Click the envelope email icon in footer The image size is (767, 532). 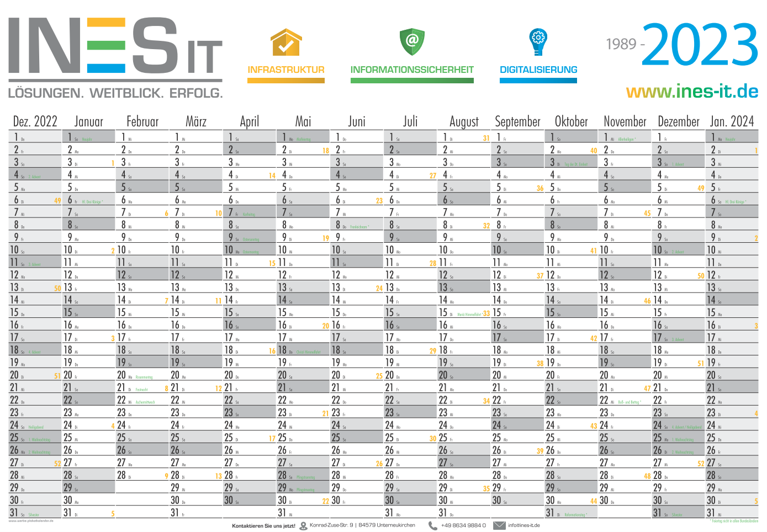click(x=499, y=525)
